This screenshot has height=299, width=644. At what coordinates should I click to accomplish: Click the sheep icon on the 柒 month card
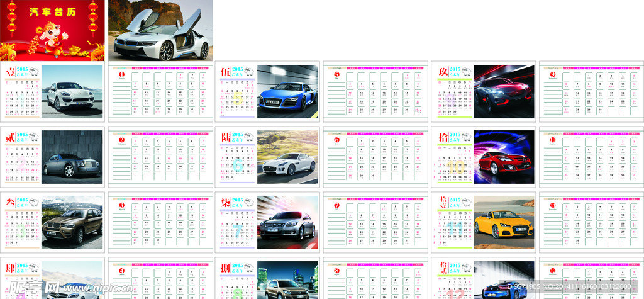pos(250,202)
